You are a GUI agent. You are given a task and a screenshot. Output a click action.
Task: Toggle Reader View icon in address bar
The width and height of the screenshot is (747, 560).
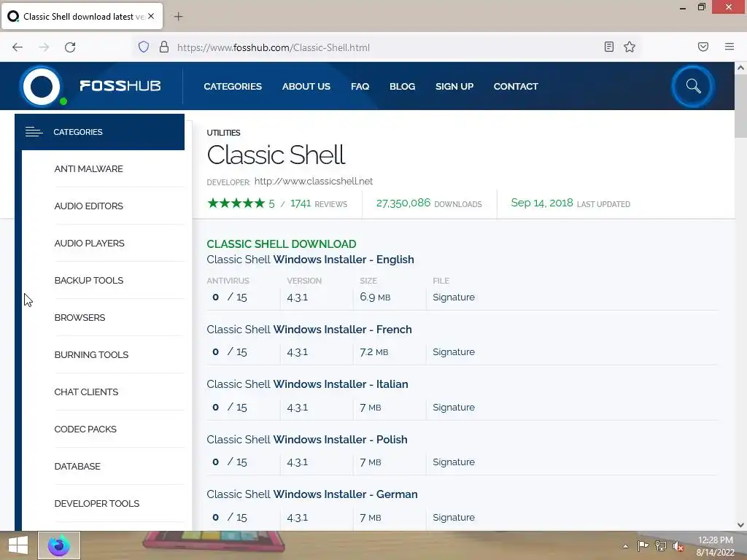pyautogui.click(x=609, y=47)
